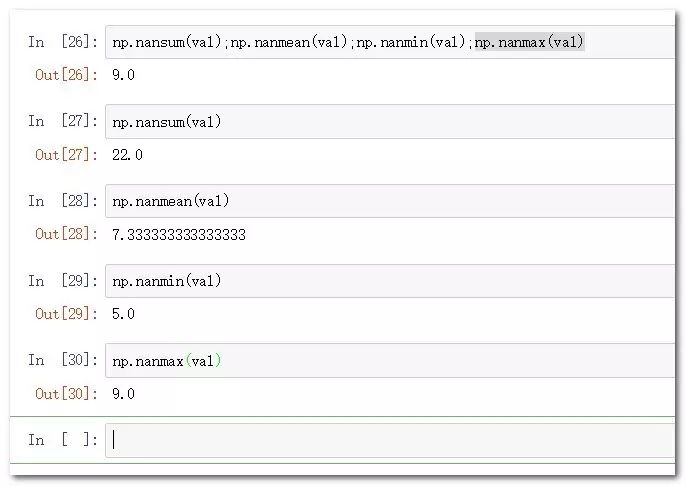Click Out[29] output value 5.0
Image resolution: width=686 pixels, height=486 pixels.
(x=123, y=314)
